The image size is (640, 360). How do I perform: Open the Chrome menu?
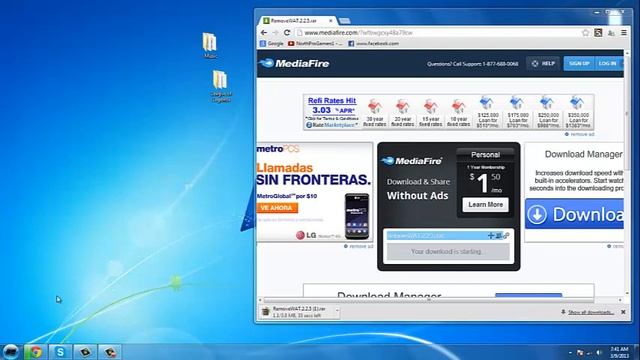[624, 33]
